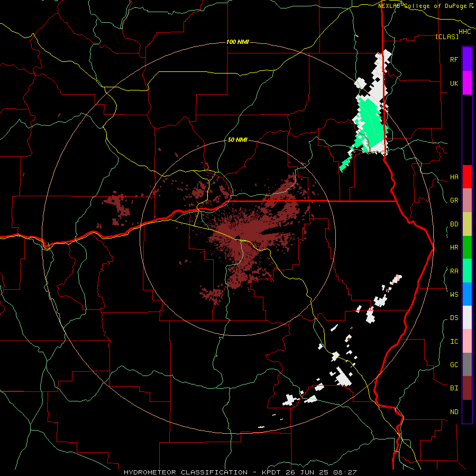Click the HR dark green legend swatch

[467, 248]
